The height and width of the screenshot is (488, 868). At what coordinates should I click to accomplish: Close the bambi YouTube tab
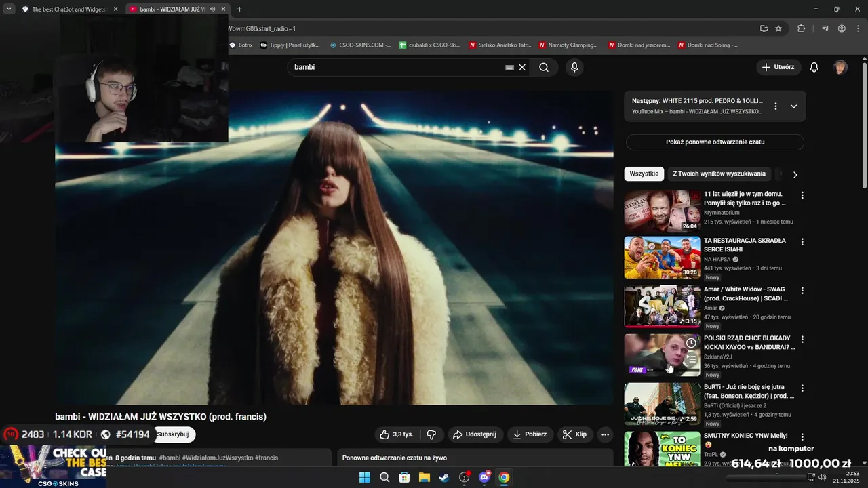(223, 9)
